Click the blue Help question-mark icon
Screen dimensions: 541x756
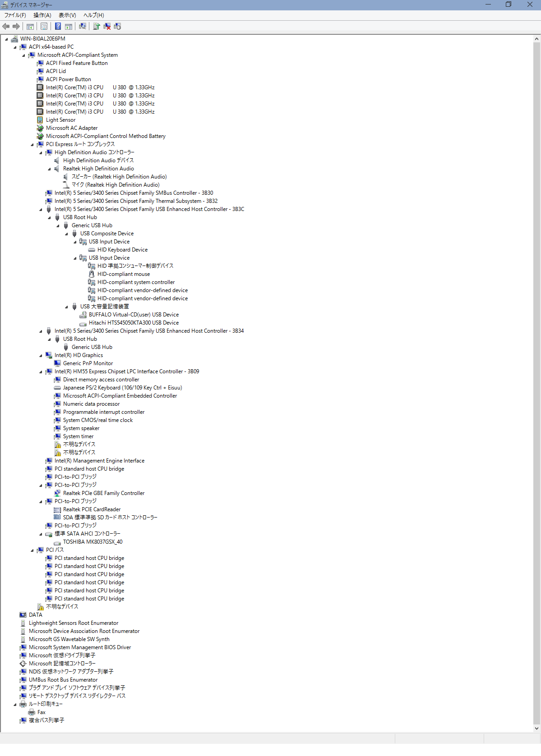pos(58,27)
